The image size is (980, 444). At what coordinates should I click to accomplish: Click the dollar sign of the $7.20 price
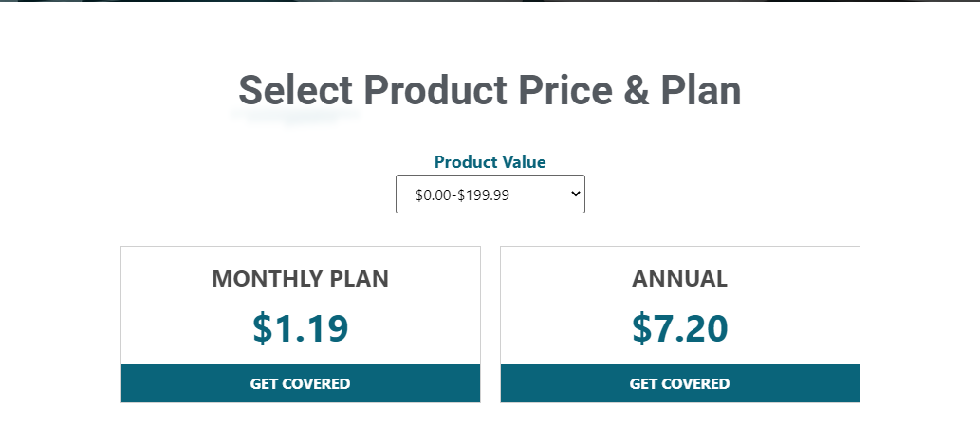(x=642, y=328)
